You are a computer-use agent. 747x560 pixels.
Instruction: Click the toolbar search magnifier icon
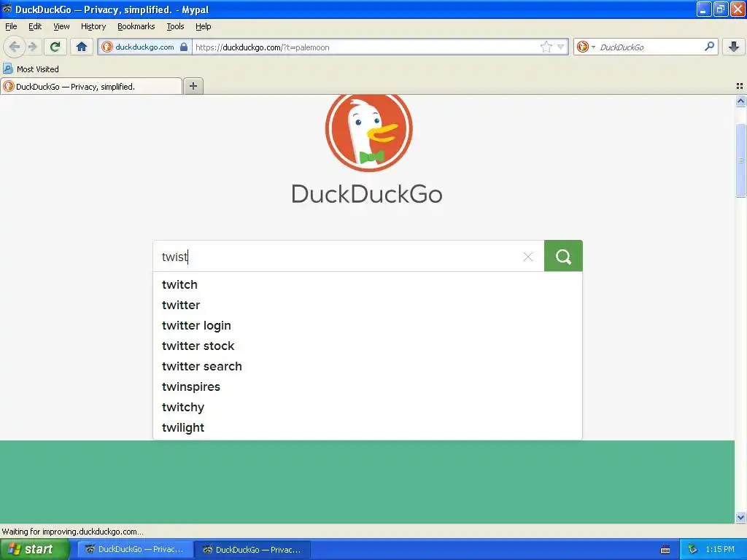tap(709, 46)
